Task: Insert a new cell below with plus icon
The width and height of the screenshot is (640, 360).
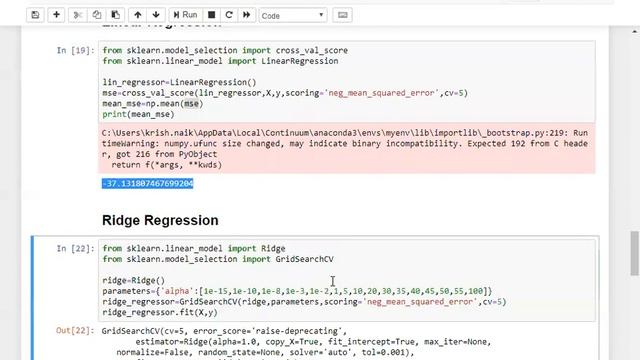Action: click(56, 15)
